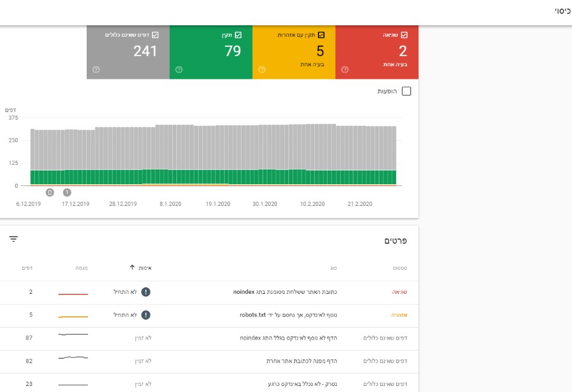Image resolution: width=572 pixels, height=392 pixels.
Task: Uncheck the תקין עם אזהרות checkbox
Action: click(x=321, y=35)
